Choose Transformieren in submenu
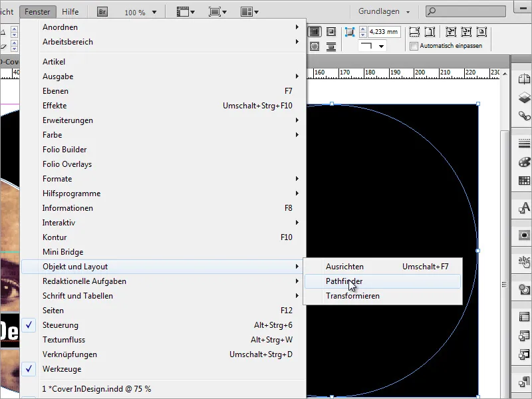This screenshot has height=399, width=532. [383, 296]
